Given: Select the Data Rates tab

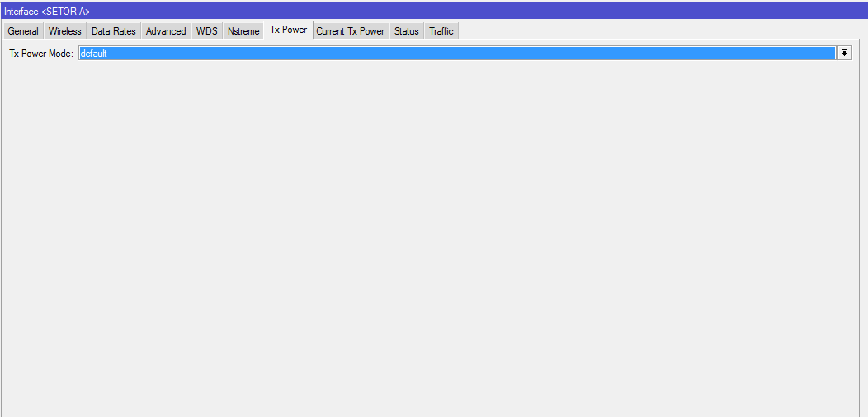Looking at the screenshot, I should click(114, 31).
